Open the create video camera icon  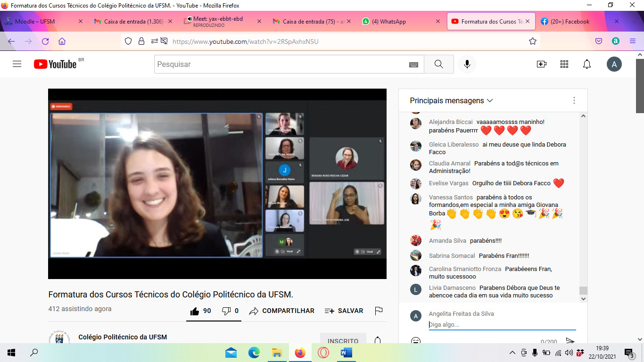click(542, 64)
